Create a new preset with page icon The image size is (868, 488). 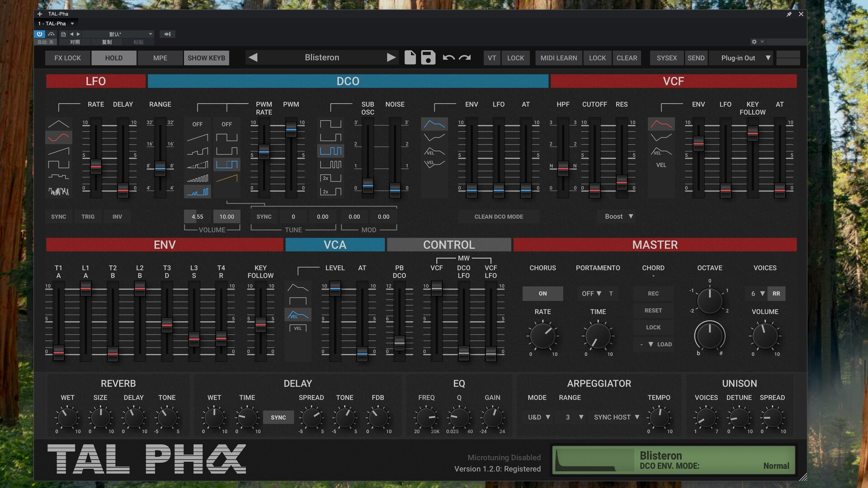(x=410, y=58)
